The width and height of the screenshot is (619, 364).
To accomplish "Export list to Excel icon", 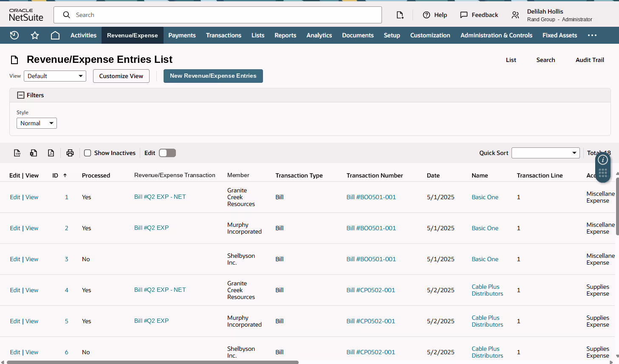I will [x=34, y=153].
